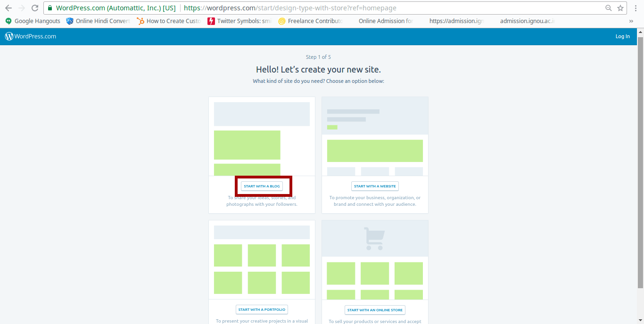Click the zoom magnifier icon in address bar
Image resolution: width=644 pixels, height=324 pixels.
609,8
